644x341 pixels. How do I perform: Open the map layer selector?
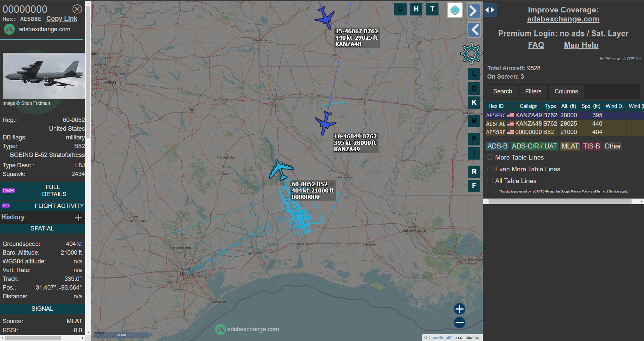click(455, 10)
